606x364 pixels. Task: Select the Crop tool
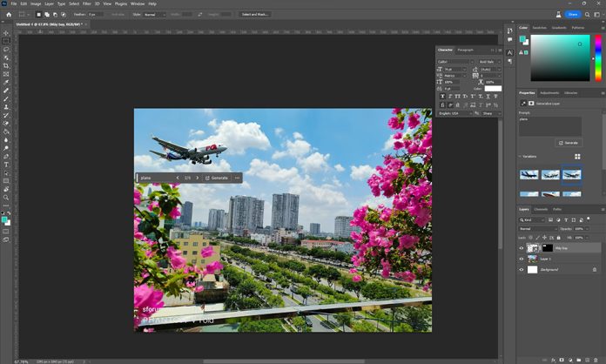click(x=6, y=65)
